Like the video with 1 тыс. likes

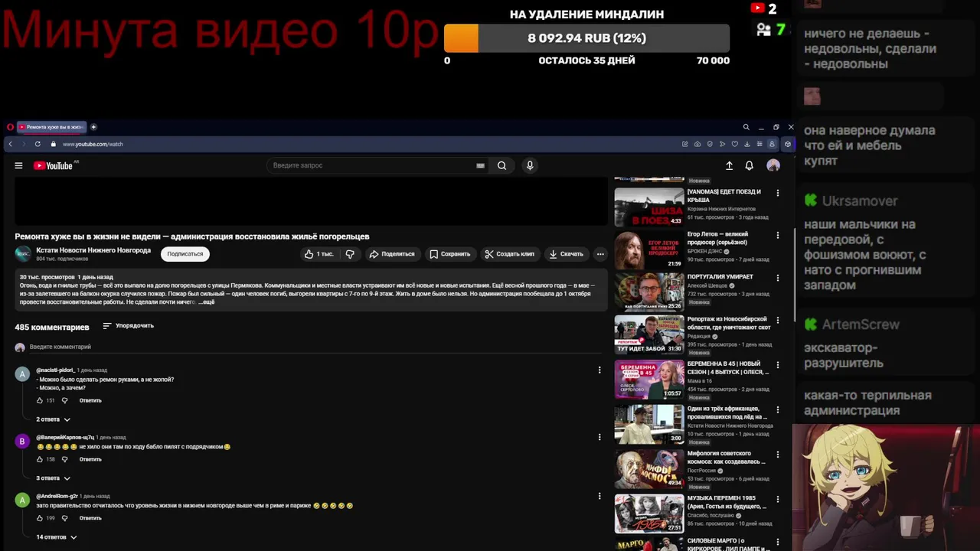318,254
